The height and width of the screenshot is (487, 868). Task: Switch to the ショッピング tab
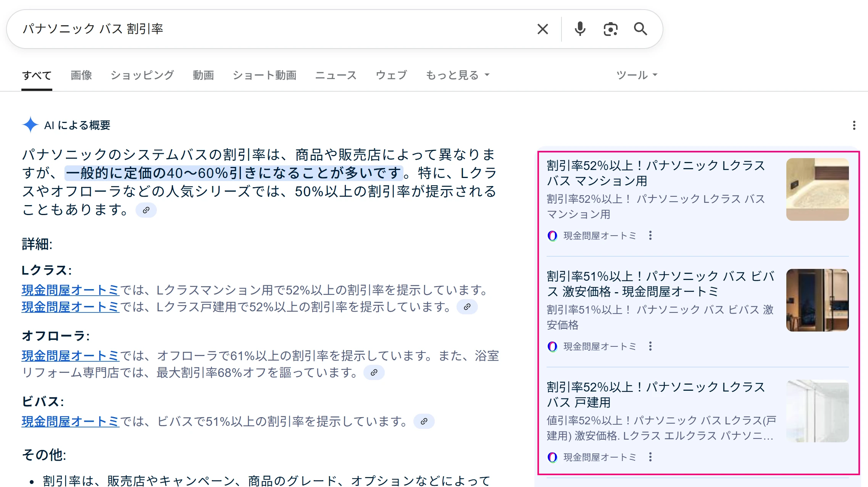coord(142,75)
